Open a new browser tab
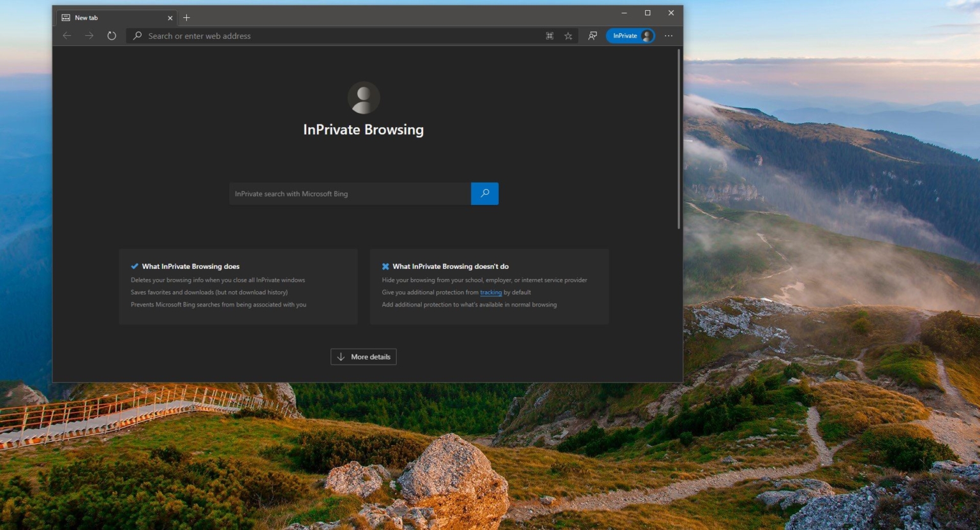 186,17
